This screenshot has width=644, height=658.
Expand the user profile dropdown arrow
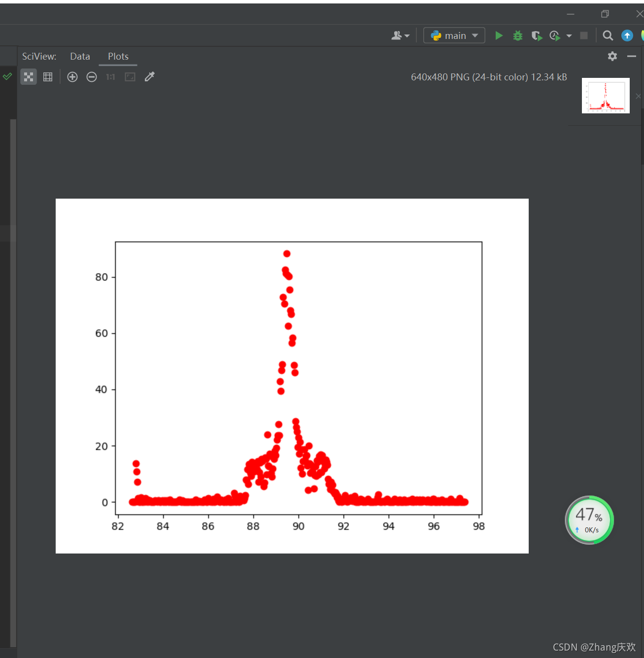[407, 35]
